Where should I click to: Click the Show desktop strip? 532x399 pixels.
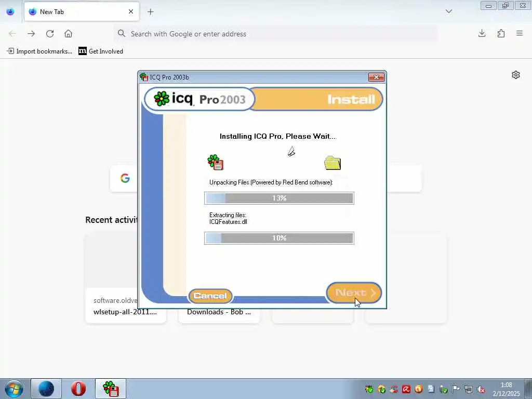click(x=528, y=389)
